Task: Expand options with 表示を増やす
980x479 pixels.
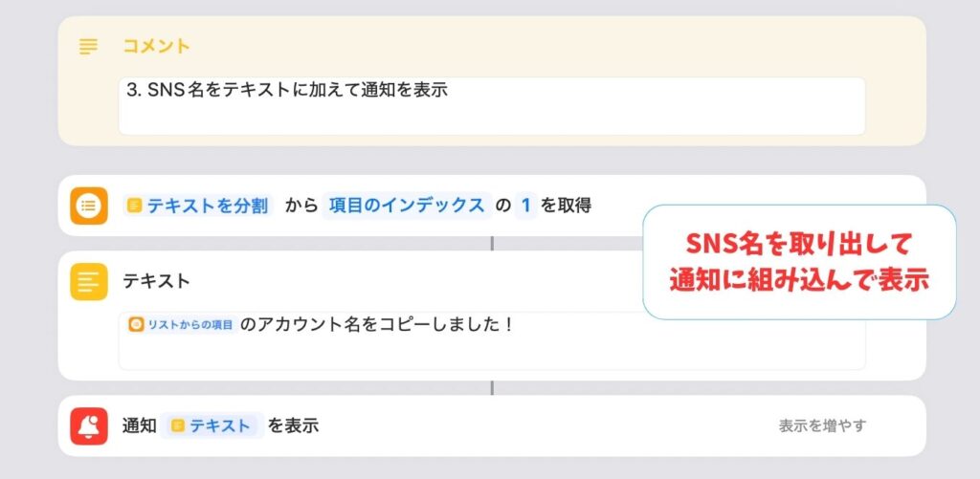Action: click(822, 425)
